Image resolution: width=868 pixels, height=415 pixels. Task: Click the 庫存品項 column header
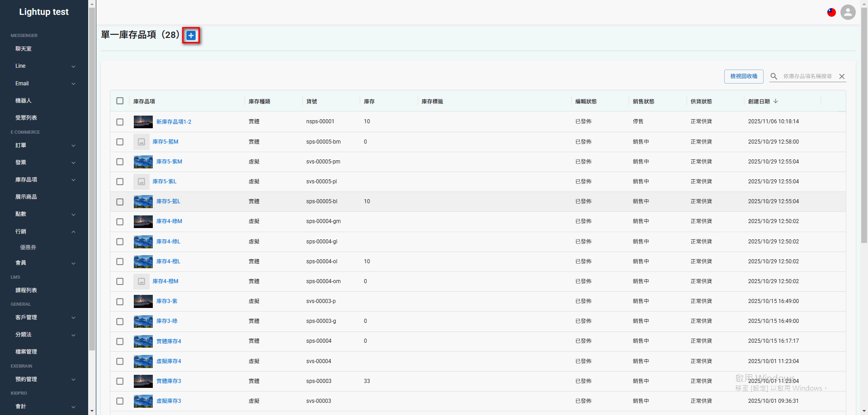(x=144, y=102)
